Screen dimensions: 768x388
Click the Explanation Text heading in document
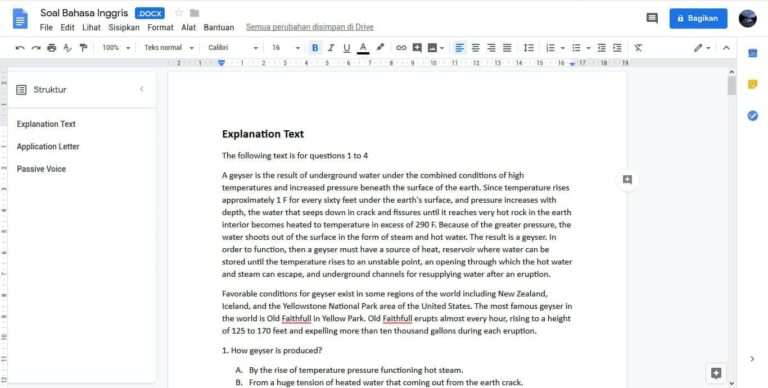(263, 134)
